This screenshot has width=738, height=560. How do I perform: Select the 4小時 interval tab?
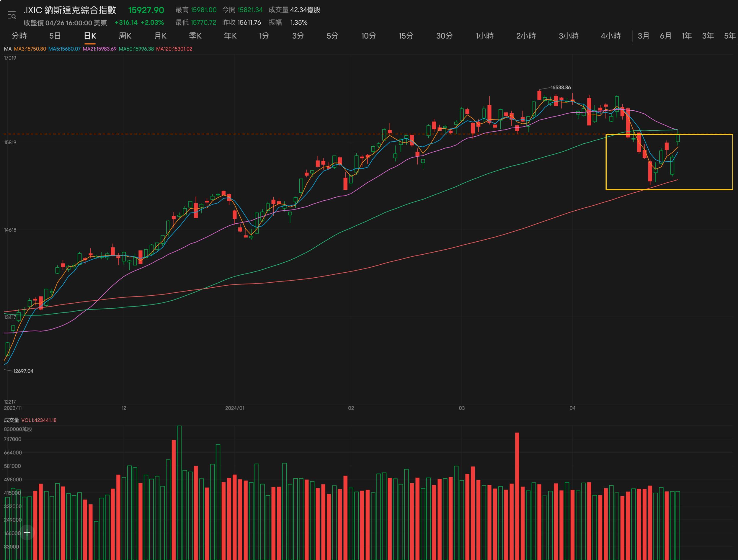610,36
